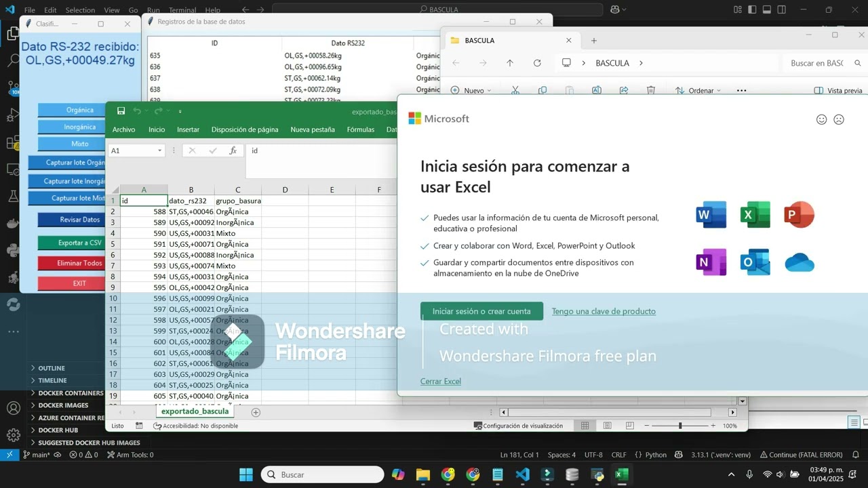Open VS Code Manage gear icon
This screenshot has width=868, height=488.
click(x=13, y=435)
